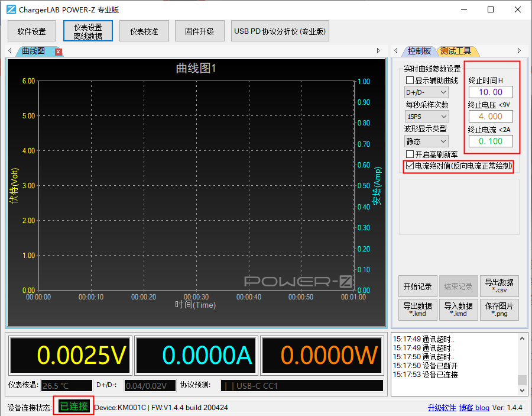Click the left arrow beside the 曲线图 tab strip
The image size is (532, 416).
point(8,51)
